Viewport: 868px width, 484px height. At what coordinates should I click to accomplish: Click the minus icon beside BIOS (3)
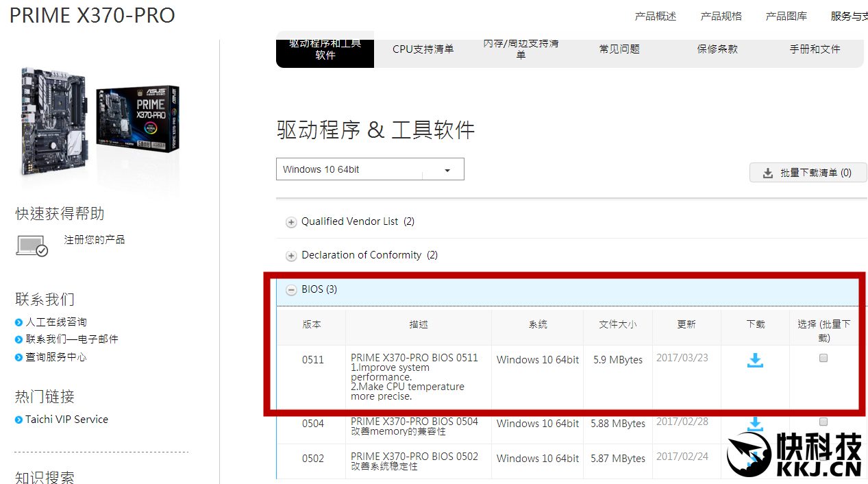[291, 290]
